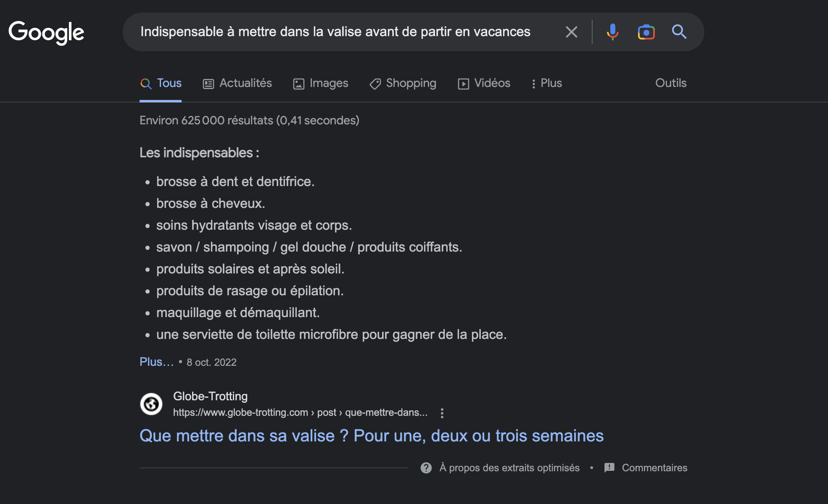Switch to the Actualités tab
Screen dimensions: 828x504
click(x=237, y=83)
